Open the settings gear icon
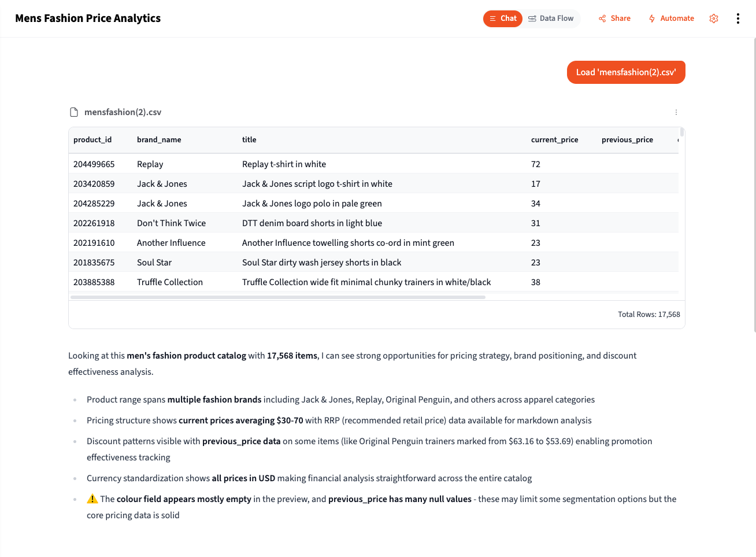Viewport: 756px width, 557px height. 713,18
